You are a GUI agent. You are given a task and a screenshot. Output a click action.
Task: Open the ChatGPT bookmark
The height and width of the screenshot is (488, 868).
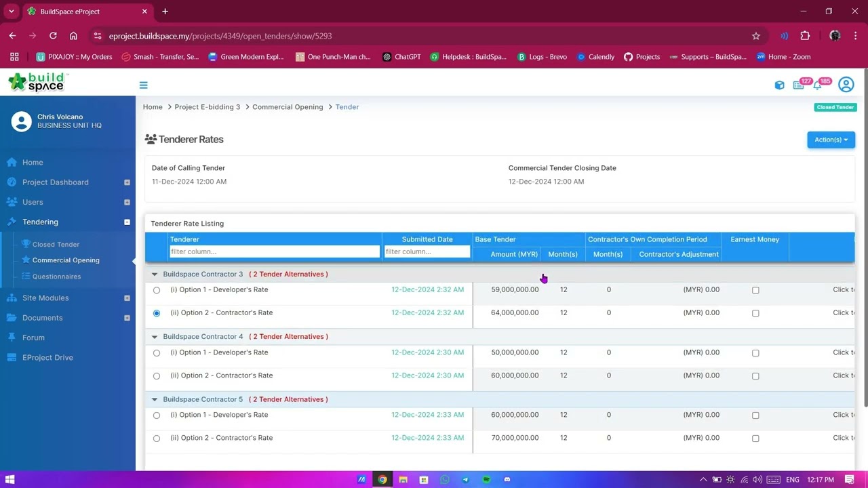pos(401,57)
